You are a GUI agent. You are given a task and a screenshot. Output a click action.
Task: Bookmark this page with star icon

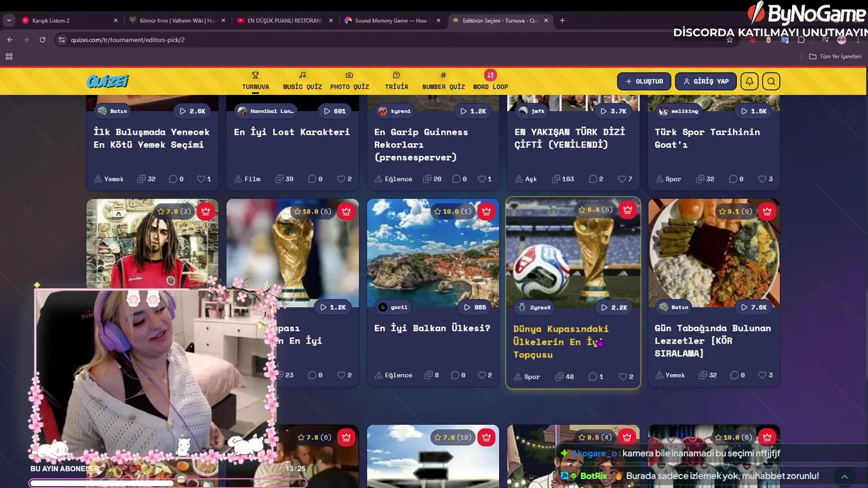(x=730, y=40)
